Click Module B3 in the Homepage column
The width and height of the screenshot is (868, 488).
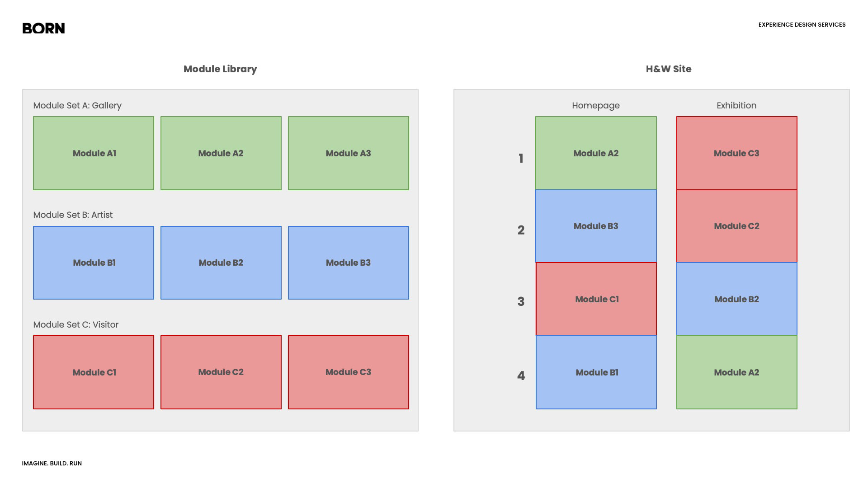[x=596, y=226]
